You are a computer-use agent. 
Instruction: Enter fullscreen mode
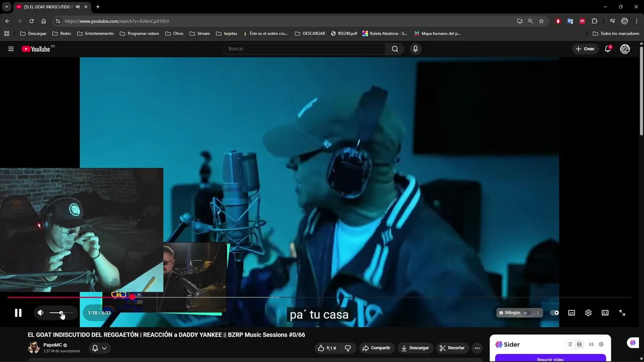click(622, 313)
